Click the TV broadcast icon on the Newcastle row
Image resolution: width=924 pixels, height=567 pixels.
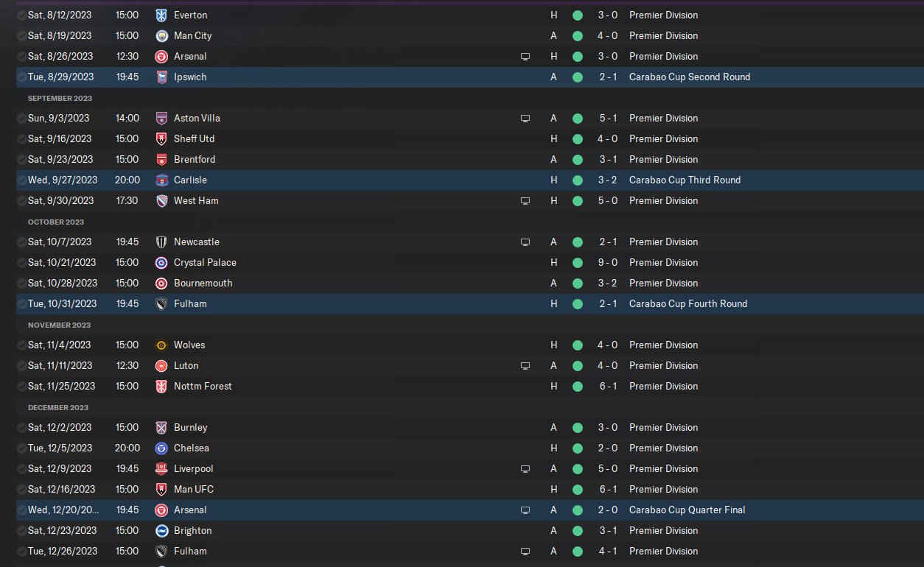pos(525,242)
